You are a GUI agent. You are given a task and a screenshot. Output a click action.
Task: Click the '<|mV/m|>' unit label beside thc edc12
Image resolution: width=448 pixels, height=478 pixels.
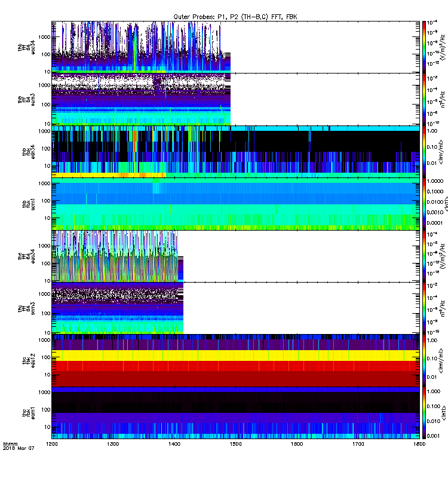(x=441, y=361)
